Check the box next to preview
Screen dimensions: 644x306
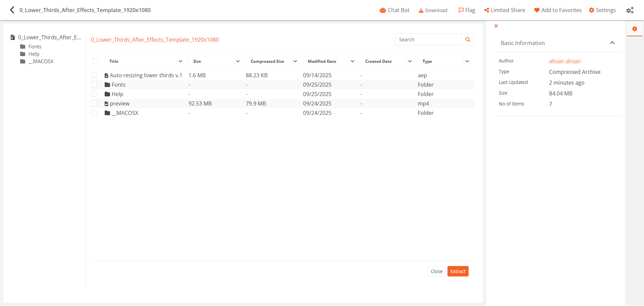click(x=94, y=103)
